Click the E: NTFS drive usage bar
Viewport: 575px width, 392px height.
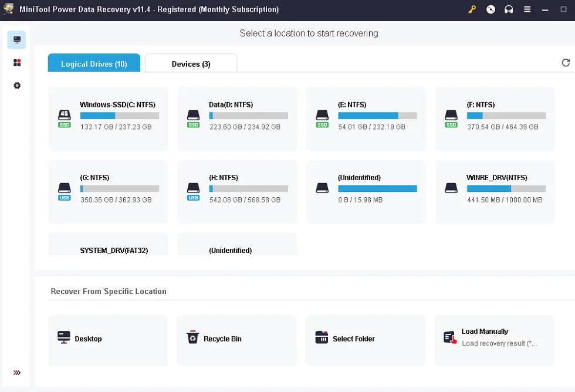tap(377, 116)
